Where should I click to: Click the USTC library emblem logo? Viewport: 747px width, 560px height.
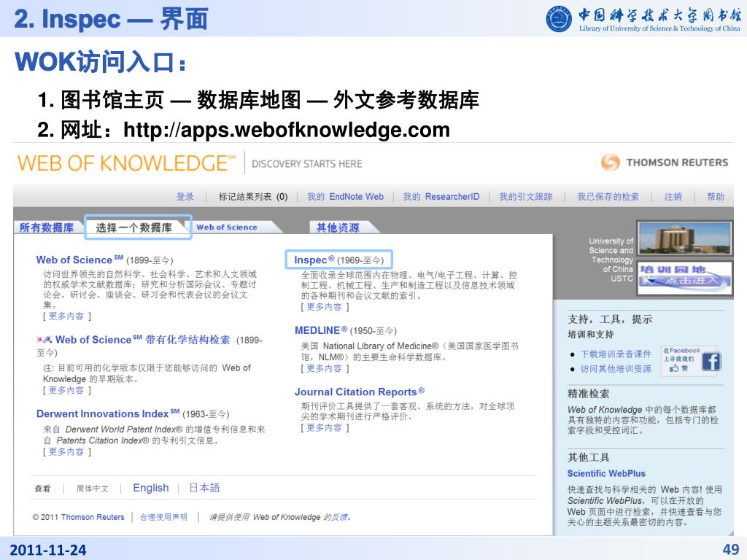pyautogui.click(x=559, y=19)
